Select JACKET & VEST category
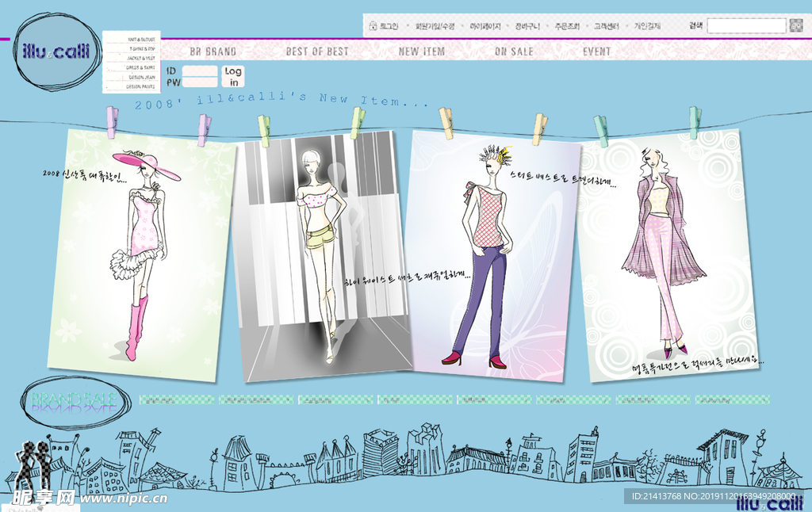Screen dimensions: 812x512 point(141,58)
